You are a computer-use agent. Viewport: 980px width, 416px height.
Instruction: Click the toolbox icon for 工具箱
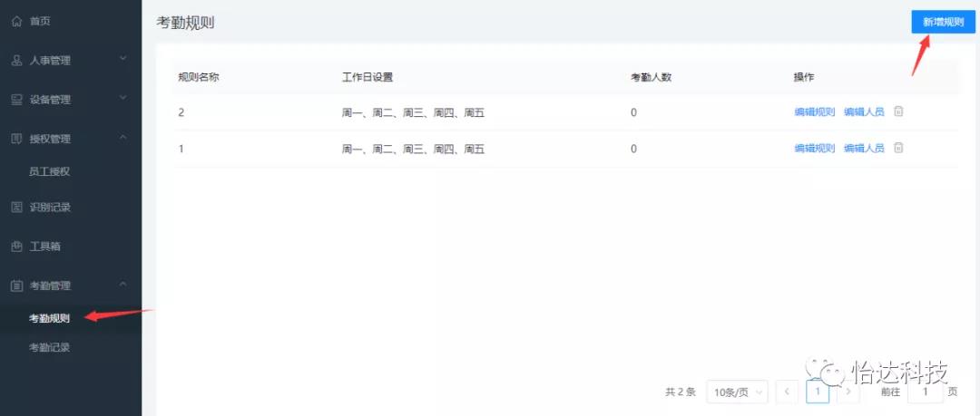tap(17, 247)
